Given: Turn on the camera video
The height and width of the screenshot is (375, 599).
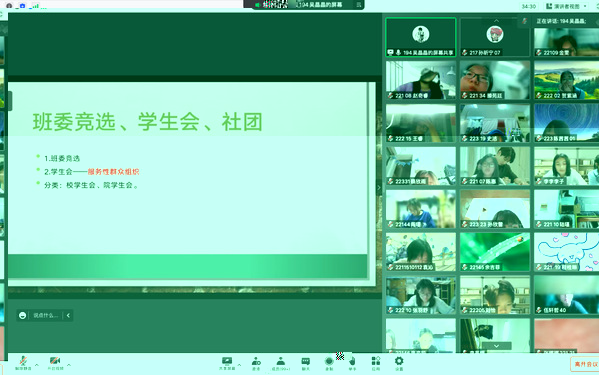Looking at the screenshot, I should (x=55, y=363).
